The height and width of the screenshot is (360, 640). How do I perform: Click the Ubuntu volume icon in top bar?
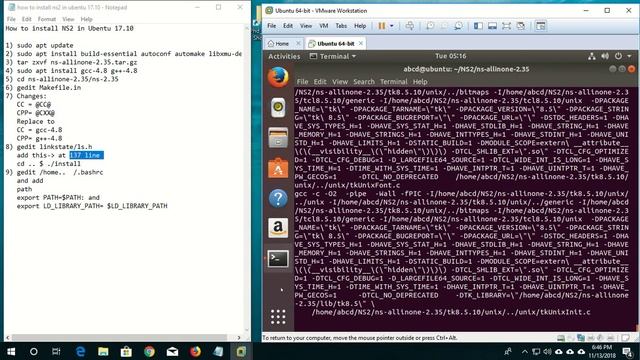[x=605, y=56]
